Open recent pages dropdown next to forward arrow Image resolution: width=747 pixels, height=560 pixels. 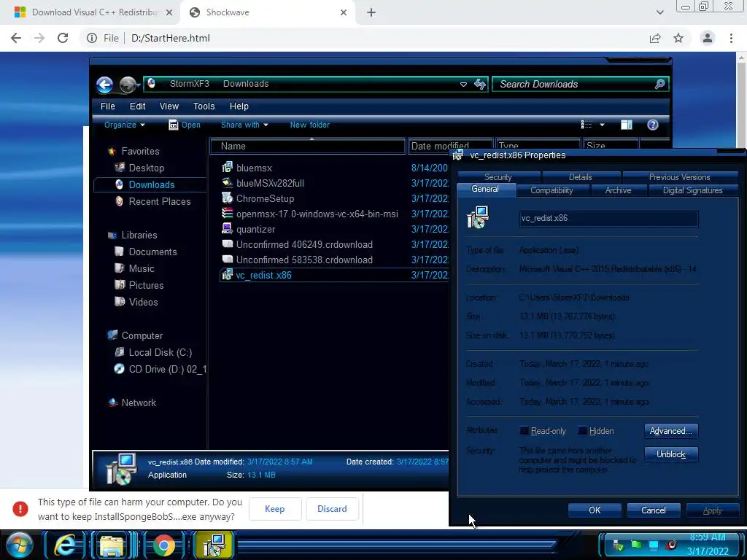pos(139,85)
